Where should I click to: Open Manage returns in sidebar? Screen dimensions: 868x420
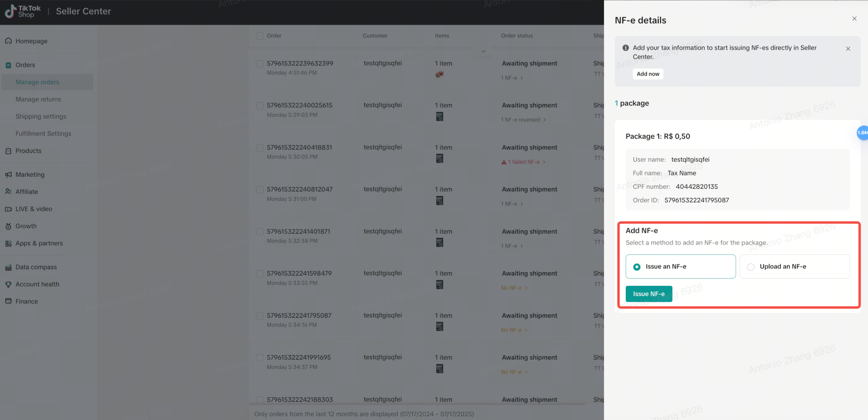[x=38, y=99]
